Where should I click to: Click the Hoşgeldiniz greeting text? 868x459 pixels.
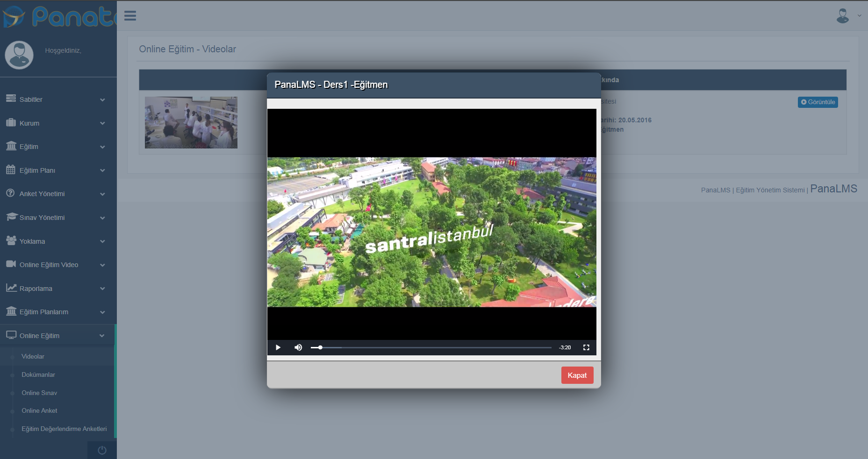pos(63,50)
